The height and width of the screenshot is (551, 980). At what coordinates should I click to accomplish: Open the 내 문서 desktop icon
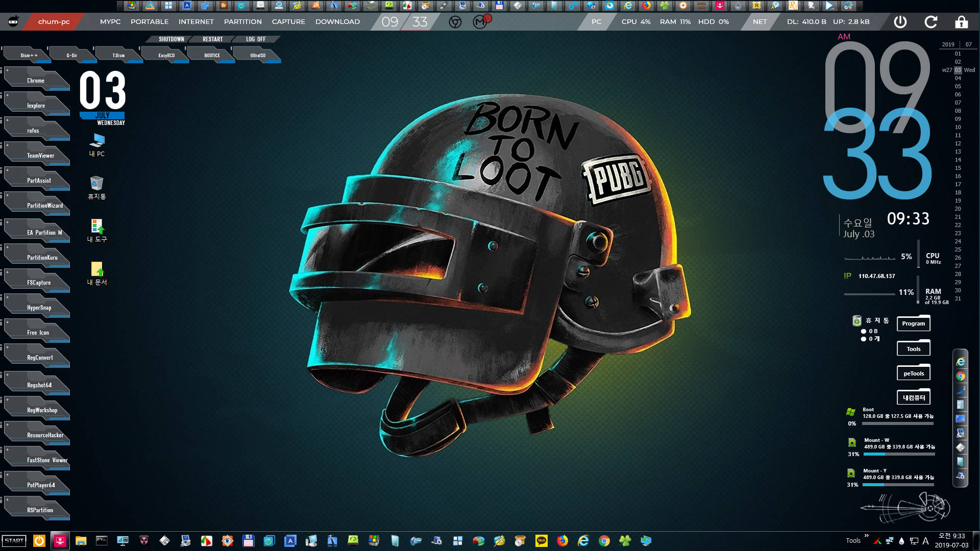(x=97, y=273)
